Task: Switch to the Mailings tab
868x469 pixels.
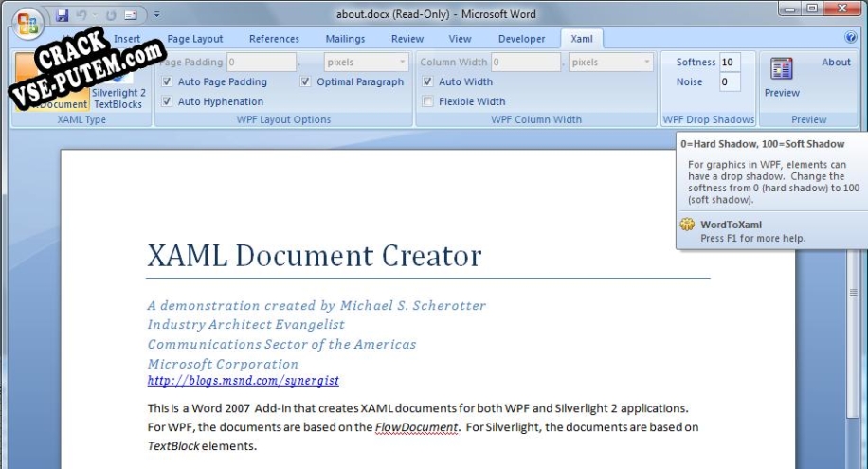Action: coord(345,39)
